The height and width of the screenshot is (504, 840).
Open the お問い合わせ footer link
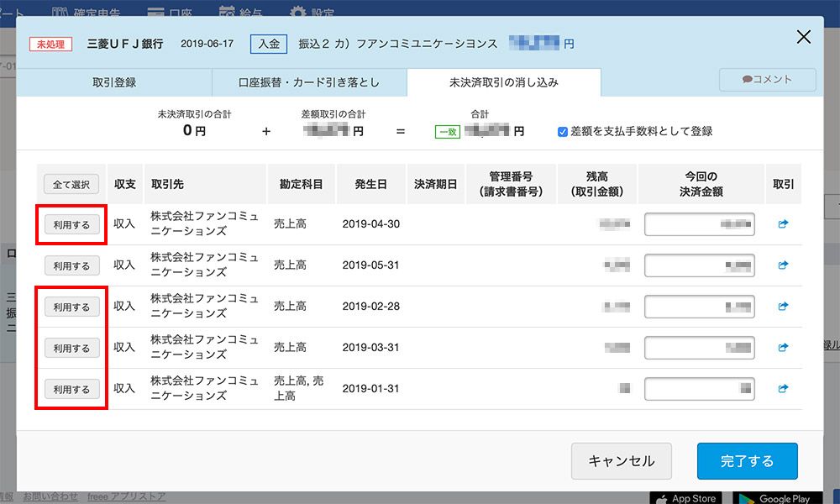pos(50,497)
